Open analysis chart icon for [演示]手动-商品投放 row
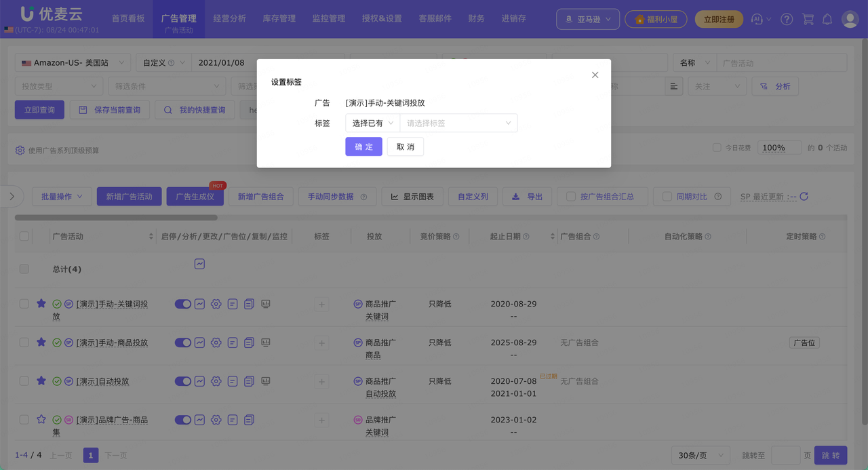This screenshot has height=470, width=868. point(199,342)
